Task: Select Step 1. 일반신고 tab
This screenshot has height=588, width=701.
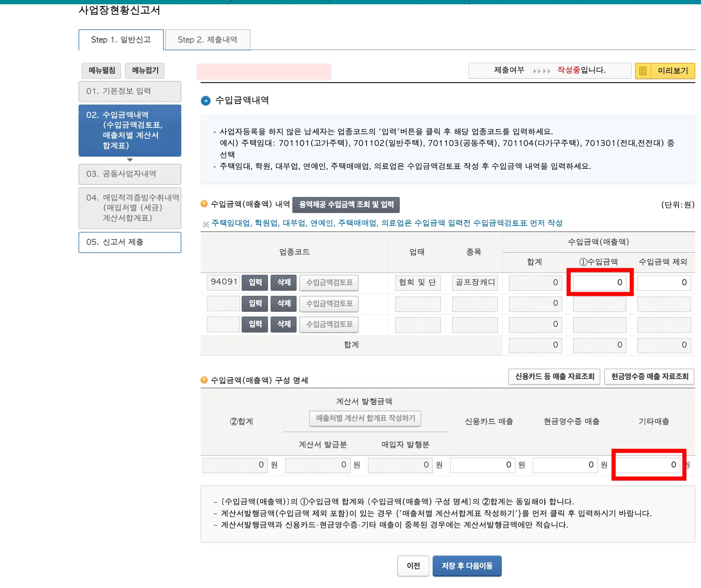Action: point(121,40)
